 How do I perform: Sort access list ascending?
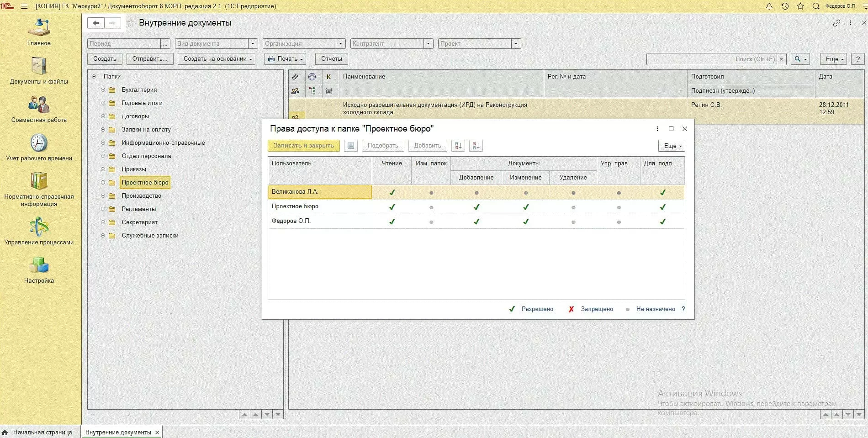[458, 146]
